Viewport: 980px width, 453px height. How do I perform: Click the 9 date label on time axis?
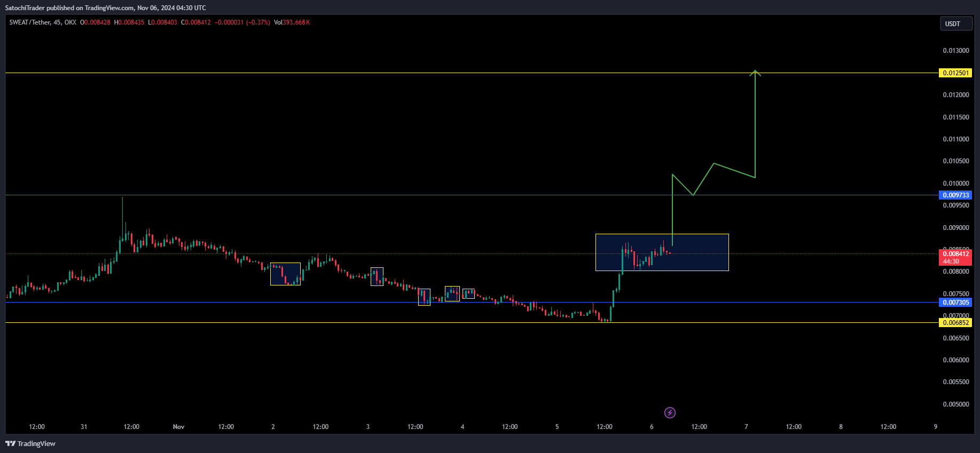(936, 427)
